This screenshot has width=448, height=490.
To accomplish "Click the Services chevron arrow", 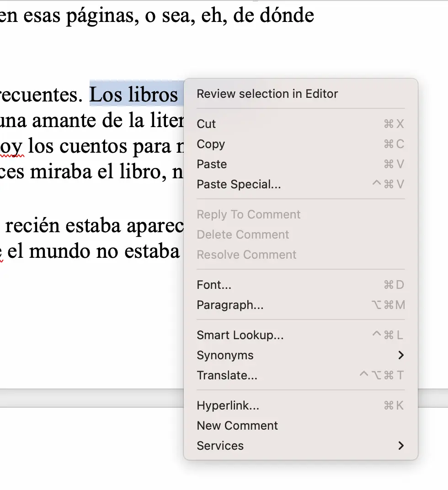I will click(401, 446).
